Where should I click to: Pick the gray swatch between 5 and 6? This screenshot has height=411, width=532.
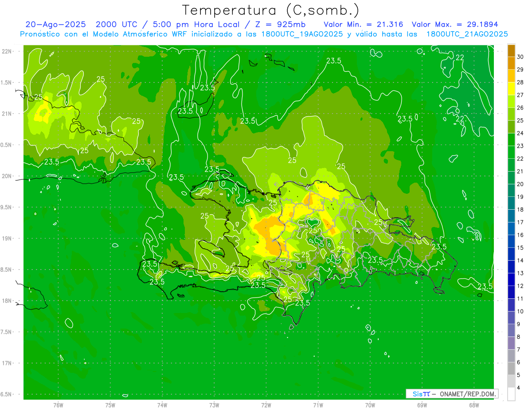[x=511, y=369]
